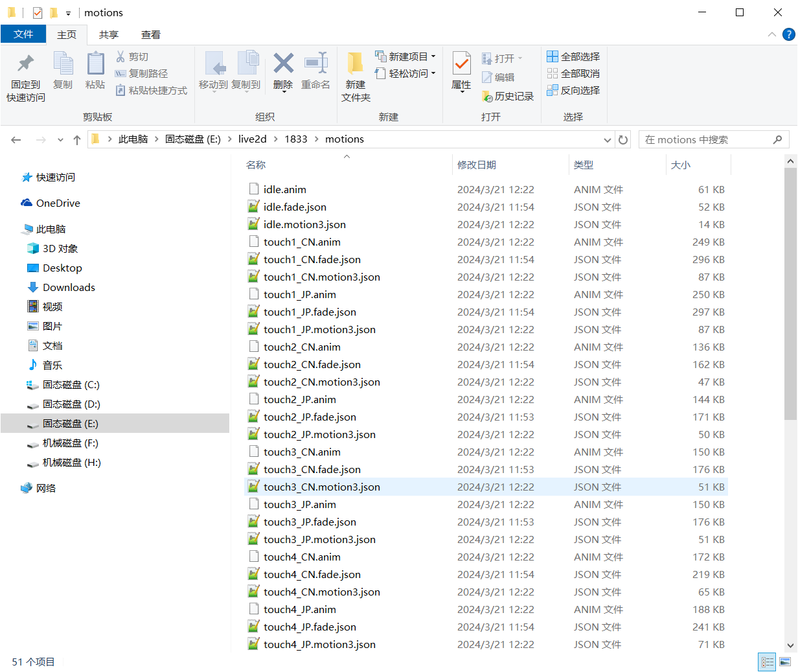Sort by the Date Modified (修改日期) column
Image resolution: width=798 pixels, height=672 pixels.
(510, 165)
